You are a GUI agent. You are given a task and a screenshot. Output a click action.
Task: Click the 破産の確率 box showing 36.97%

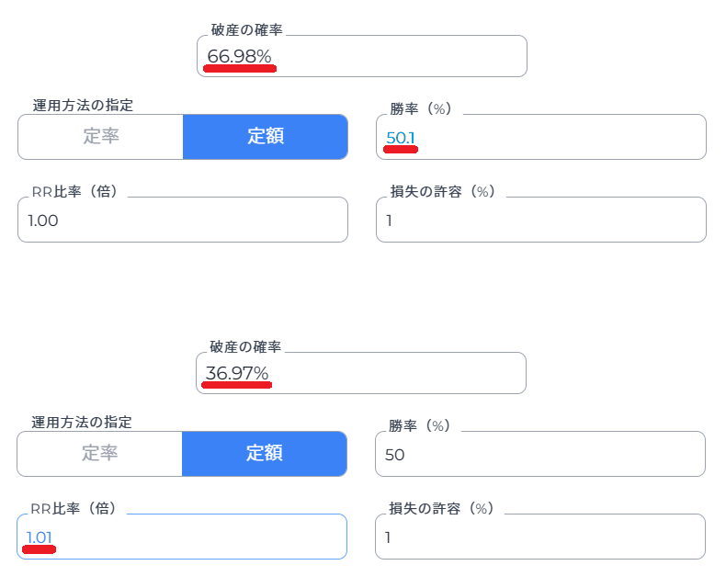[360, 373]
